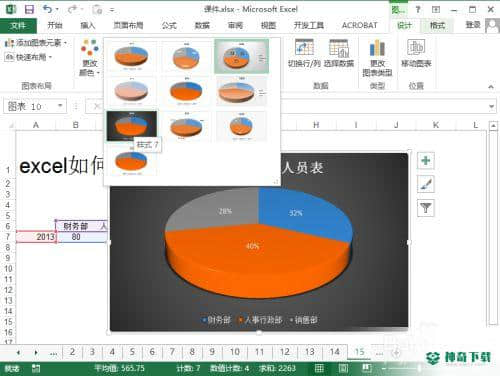This screenshot has height=376, width=500.
Task: Open Change Chart Type button
Action: 377,58
